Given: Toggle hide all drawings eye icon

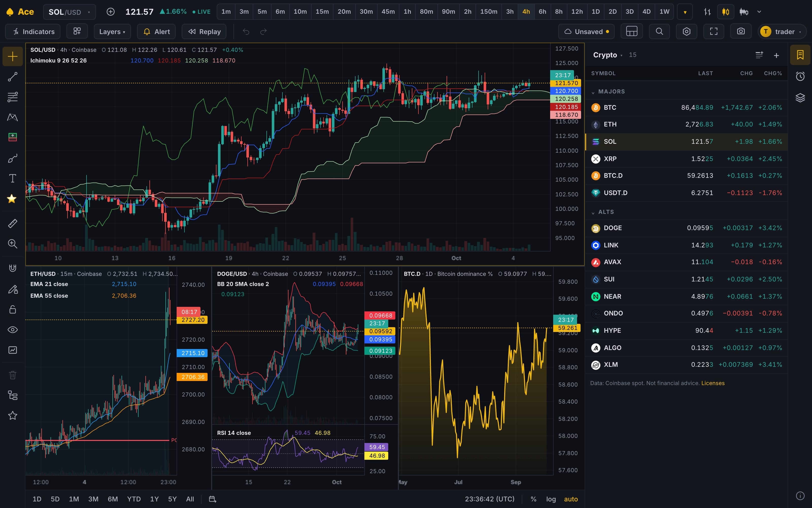Looking at the screenshot, I should tap(12, 330).
